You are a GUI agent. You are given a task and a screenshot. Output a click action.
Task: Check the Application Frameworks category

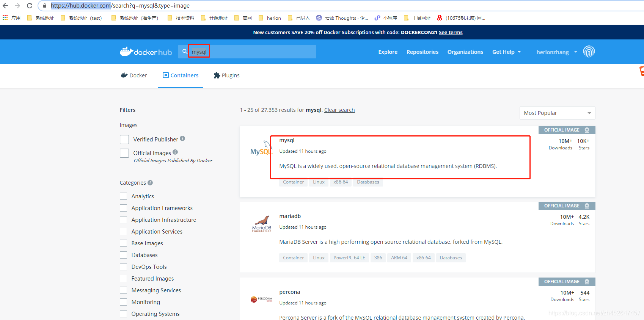(123, 208)
